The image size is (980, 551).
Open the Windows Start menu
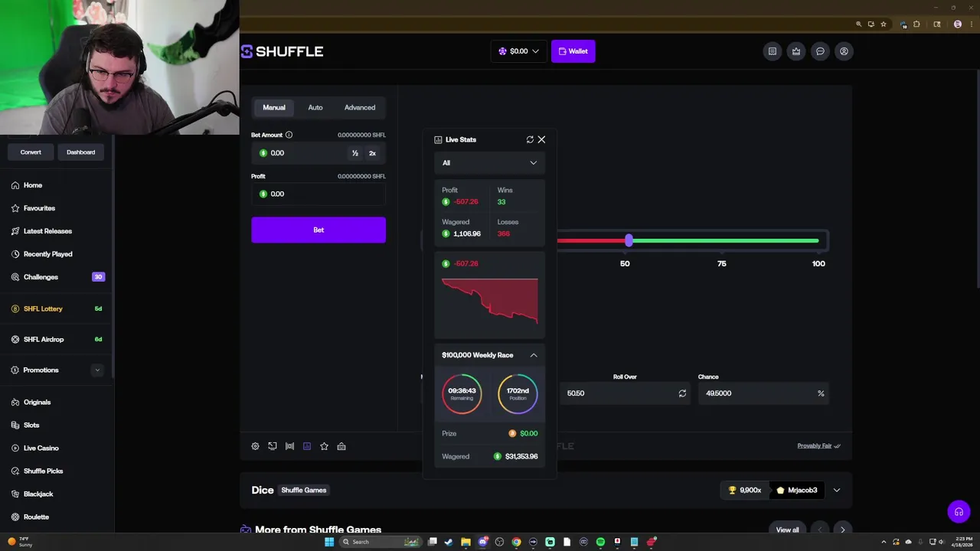click(x=329, y=542)
